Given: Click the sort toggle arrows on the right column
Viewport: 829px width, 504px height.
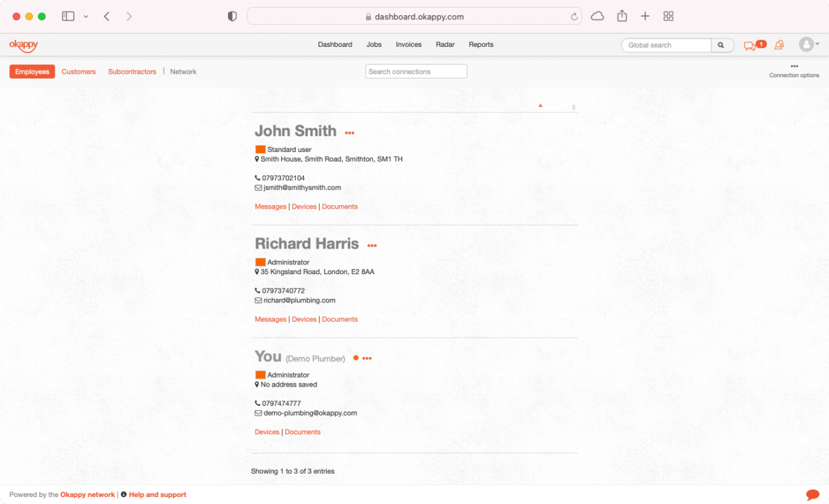Looking at the screenshot, I should click(x=573, y=107).
